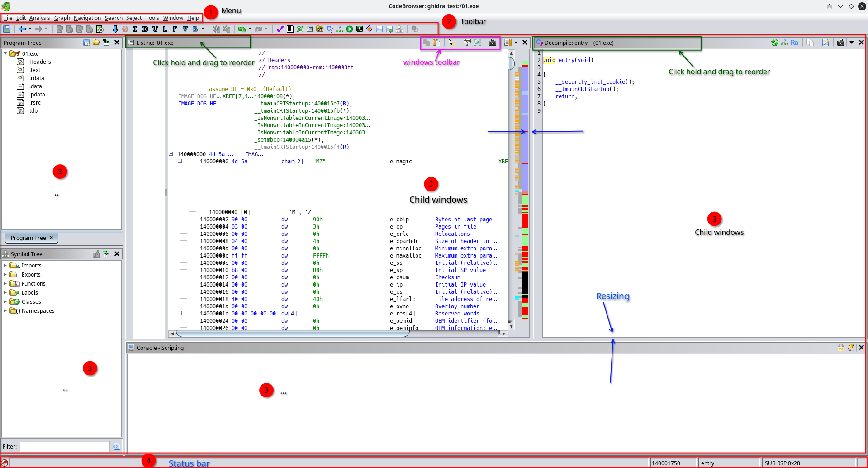Viewport: 868px width, 468px height.
Task: Open the bytes viewer '01' icon
Action: coord(290,29)
